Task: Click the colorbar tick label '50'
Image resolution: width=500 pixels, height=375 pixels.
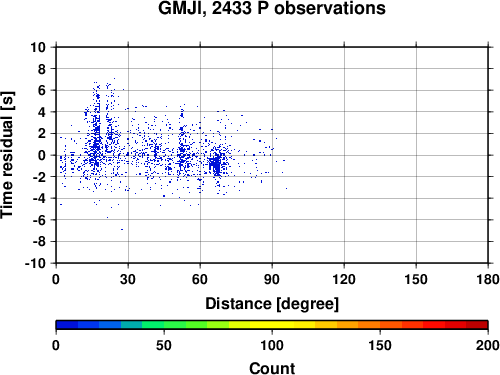Action: (x=164, y=345)
